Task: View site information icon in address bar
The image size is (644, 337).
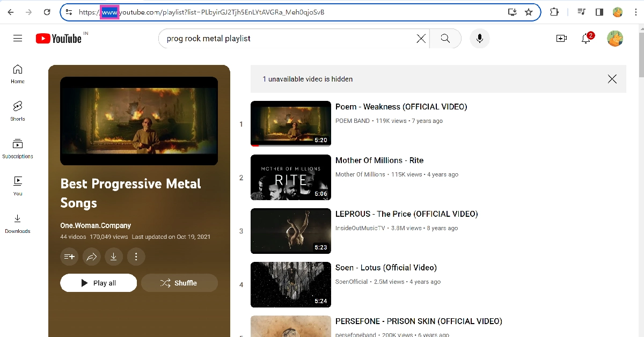Action: [69, 12]
